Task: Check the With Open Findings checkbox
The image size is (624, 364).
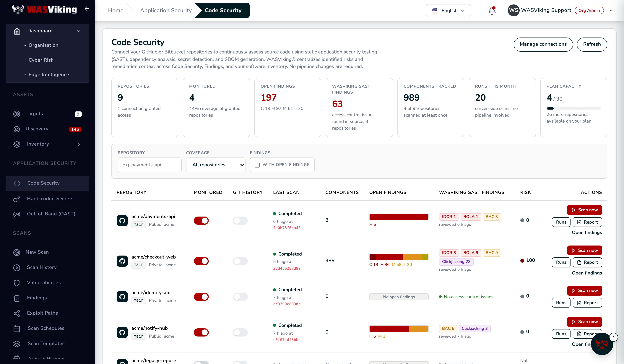Action: [257, 165]
